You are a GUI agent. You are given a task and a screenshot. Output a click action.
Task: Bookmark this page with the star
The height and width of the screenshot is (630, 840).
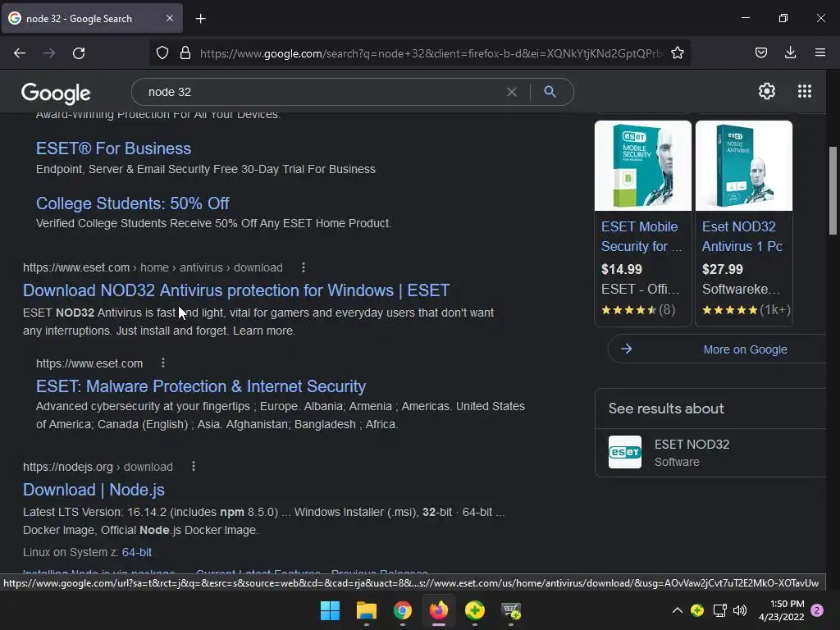point(678,53)
